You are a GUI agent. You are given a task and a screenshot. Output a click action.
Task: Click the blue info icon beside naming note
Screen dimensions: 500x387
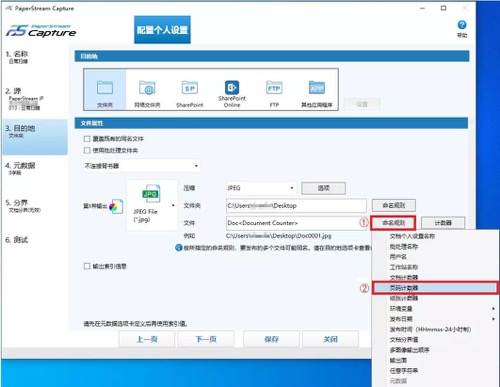pyautogui.click(x=178, y=248)
